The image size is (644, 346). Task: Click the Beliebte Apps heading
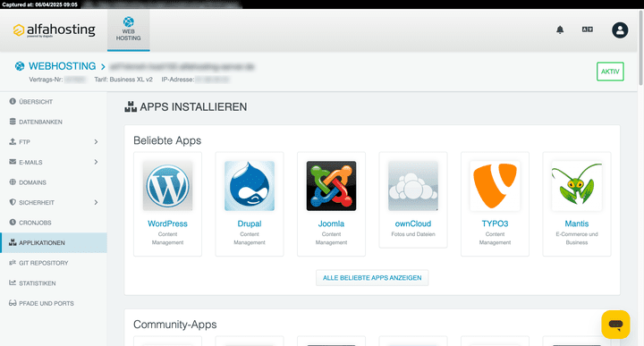tap(167, 140)
